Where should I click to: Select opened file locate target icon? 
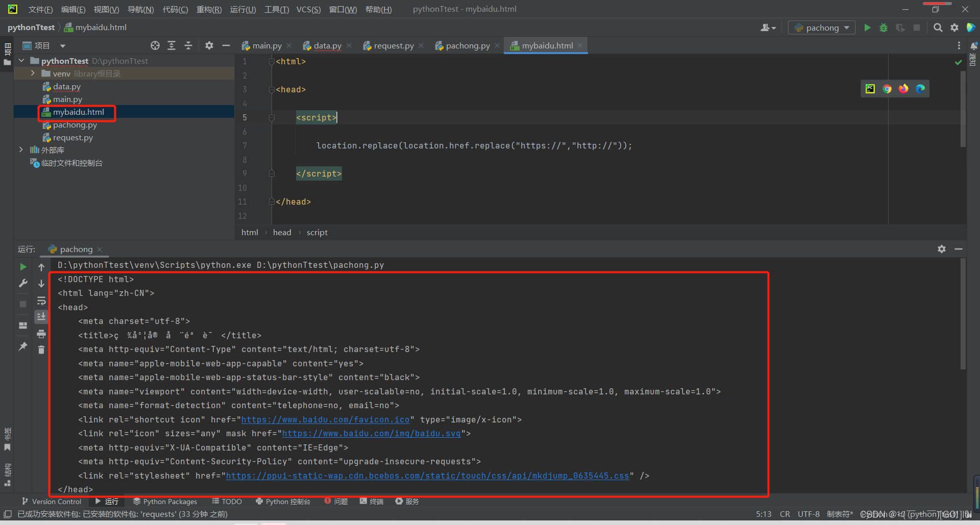155,45
